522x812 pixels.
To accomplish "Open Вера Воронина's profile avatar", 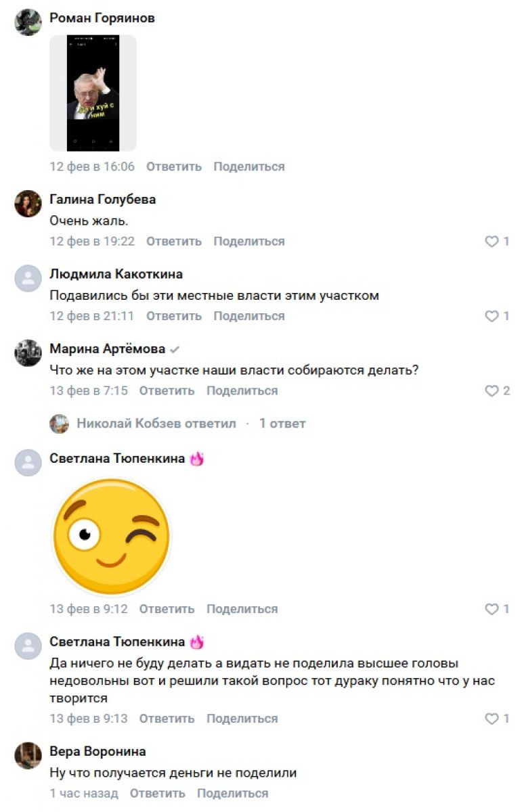I will pyautogui.click(x=28, y=756).
